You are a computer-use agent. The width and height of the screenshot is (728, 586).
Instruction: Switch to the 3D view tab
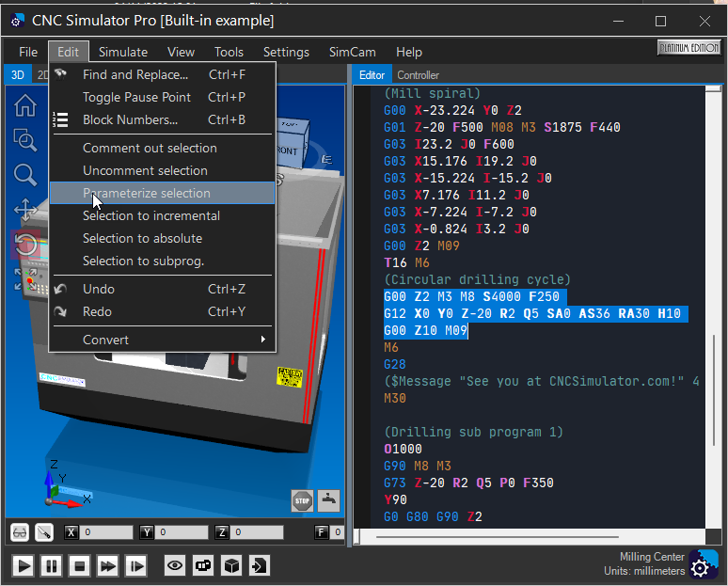pyautogui.click(x=18, y=74)
